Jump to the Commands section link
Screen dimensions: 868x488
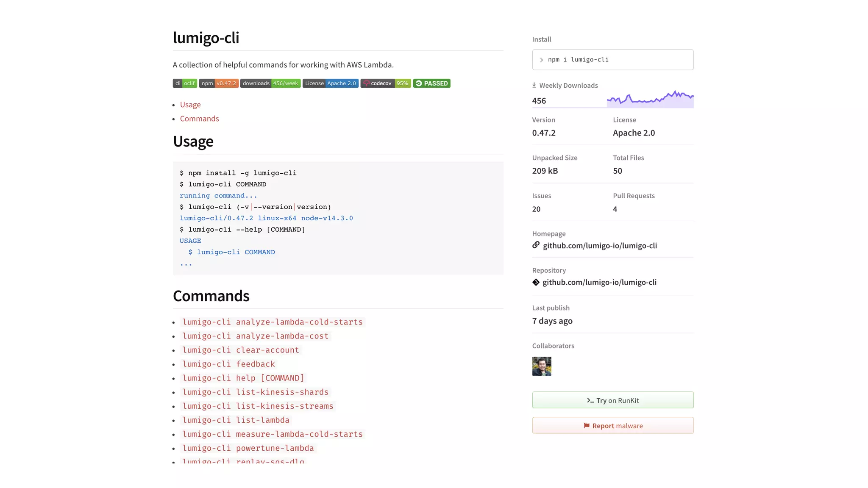click(x=199, y=119)
